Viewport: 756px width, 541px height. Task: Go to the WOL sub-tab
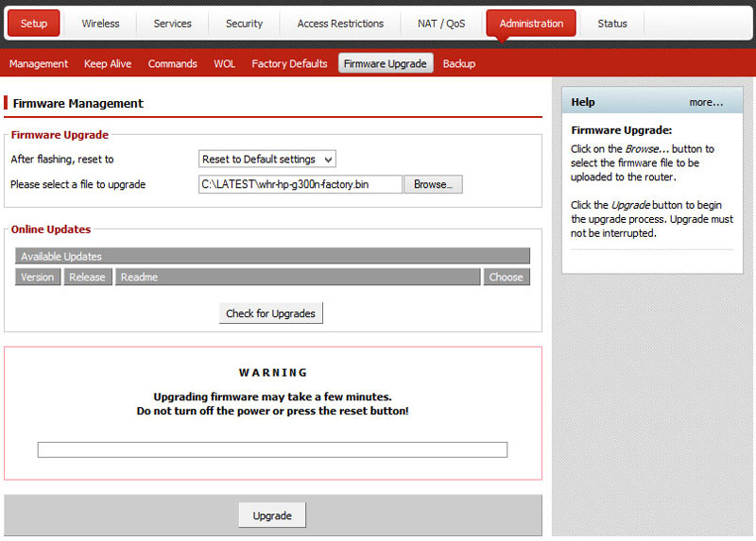[x=224, y=64]
